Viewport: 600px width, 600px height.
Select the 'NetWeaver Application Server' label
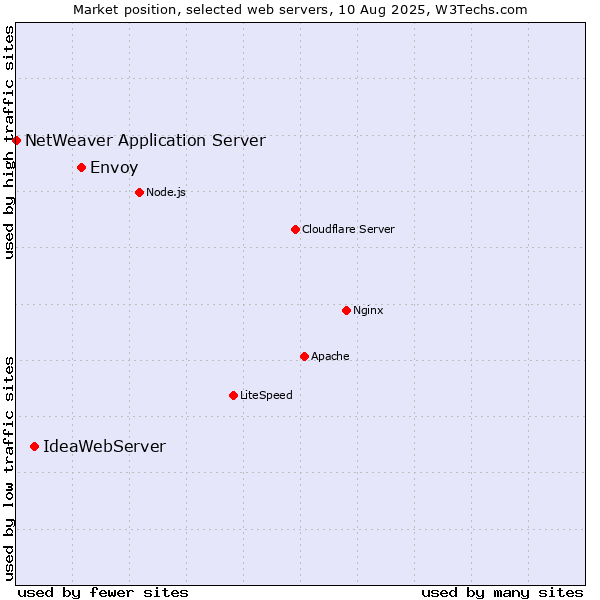coord(145,141)
